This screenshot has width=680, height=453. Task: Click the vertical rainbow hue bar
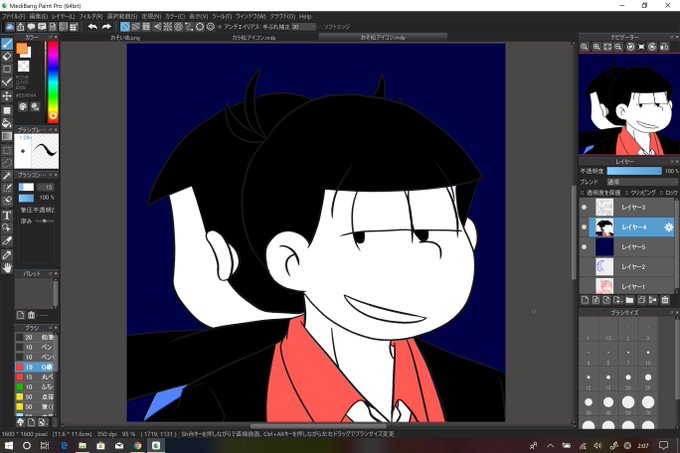pyautogui.click(x=53, y=82)
